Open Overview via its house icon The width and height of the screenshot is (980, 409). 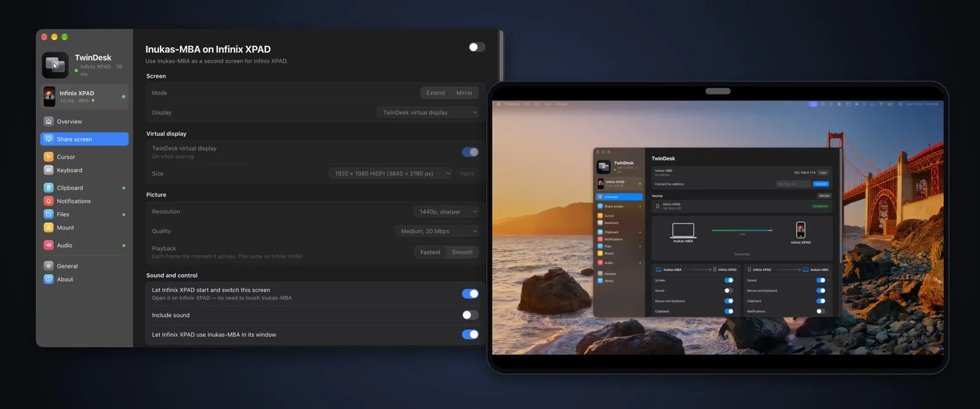point(48,121)
